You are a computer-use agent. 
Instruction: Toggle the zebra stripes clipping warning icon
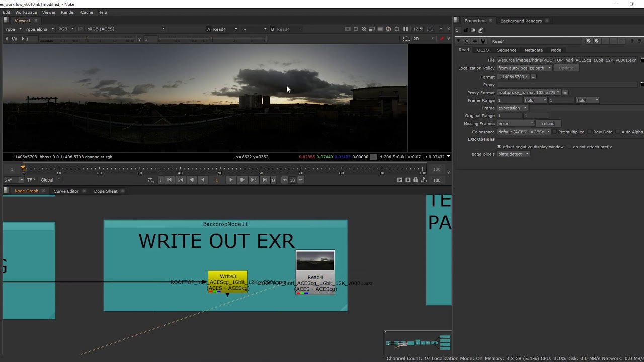[364, 29]
